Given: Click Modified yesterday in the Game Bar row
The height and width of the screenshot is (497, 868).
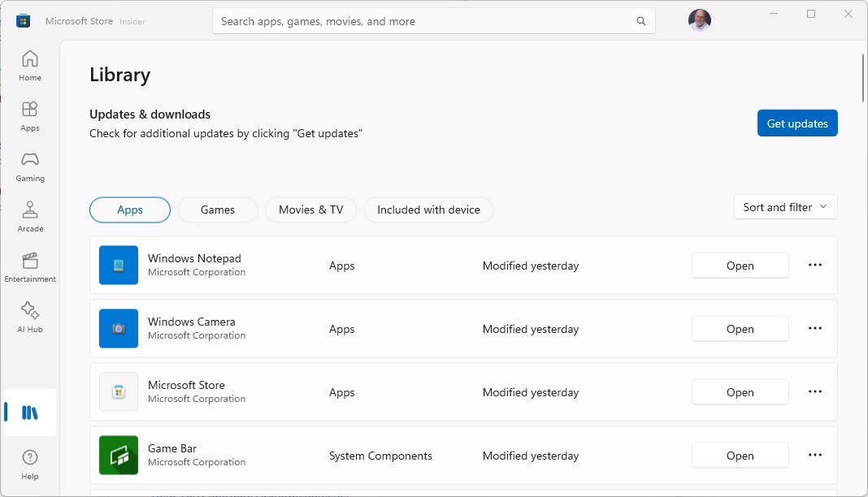Looking at the screenshot, I should [x=531, y=456].
